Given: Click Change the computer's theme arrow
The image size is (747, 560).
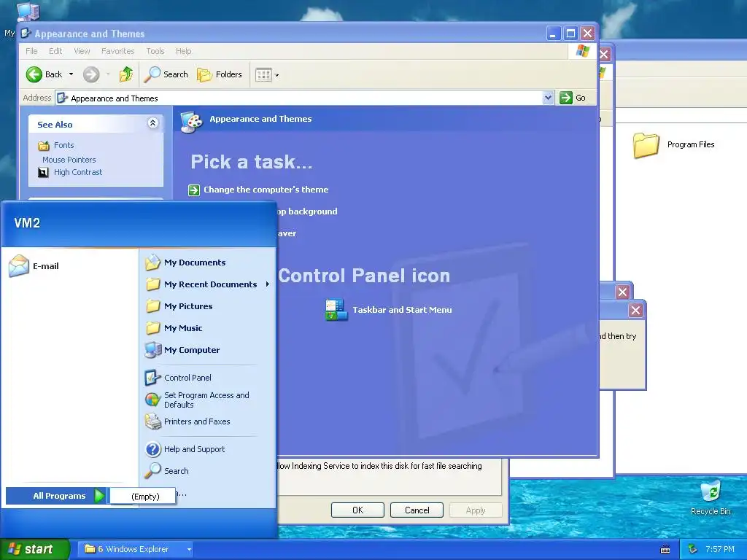Looking at the screenshot, I should coord(194,190).
